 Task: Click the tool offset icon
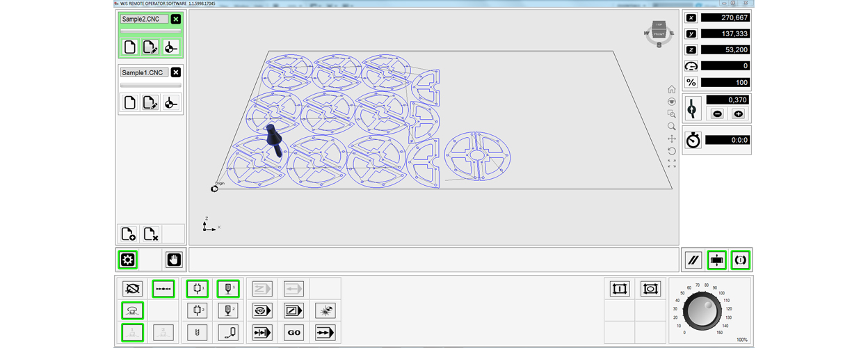pos(692,109)
